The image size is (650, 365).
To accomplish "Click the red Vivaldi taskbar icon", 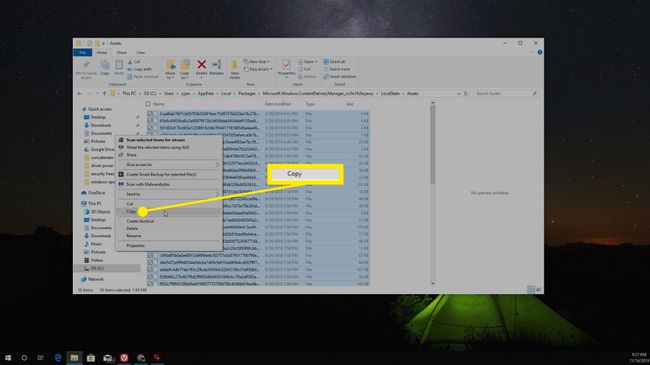I will (x=124, y=358).
